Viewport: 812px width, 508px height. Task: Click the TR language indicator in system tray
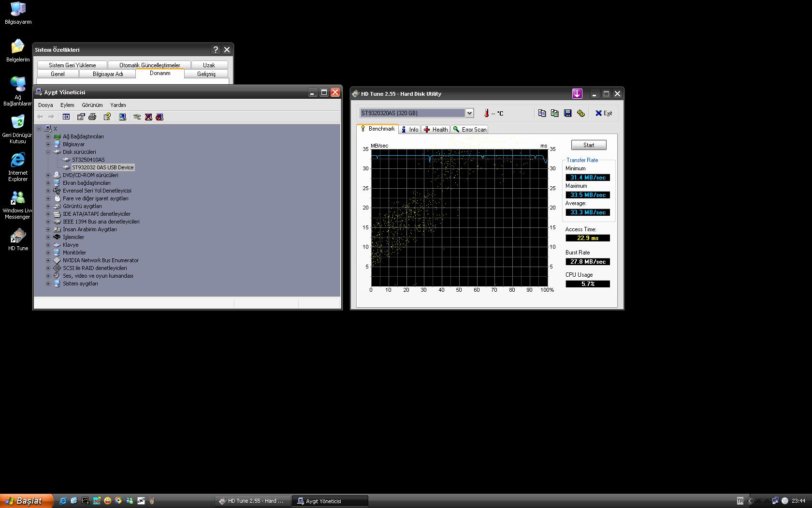[x=740, y=501]
